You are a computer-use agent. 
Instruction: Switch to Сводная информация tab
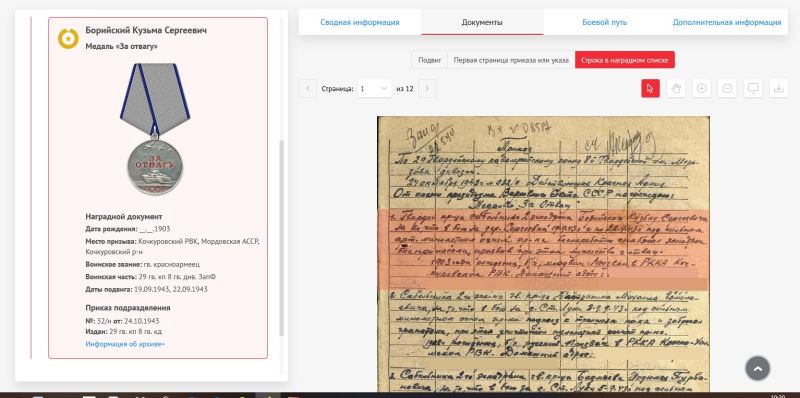click(x=360, y=22)
